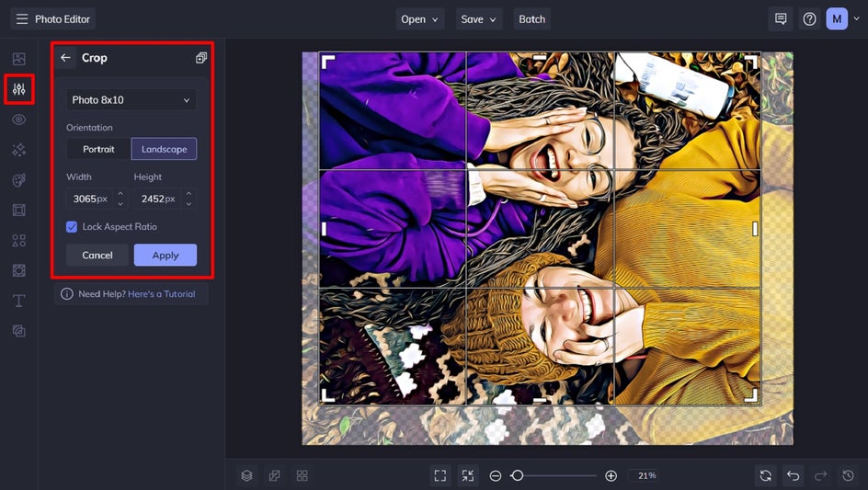The image size is (868, 490).
Task: Open the history clock icon
Action: point(848,475)
